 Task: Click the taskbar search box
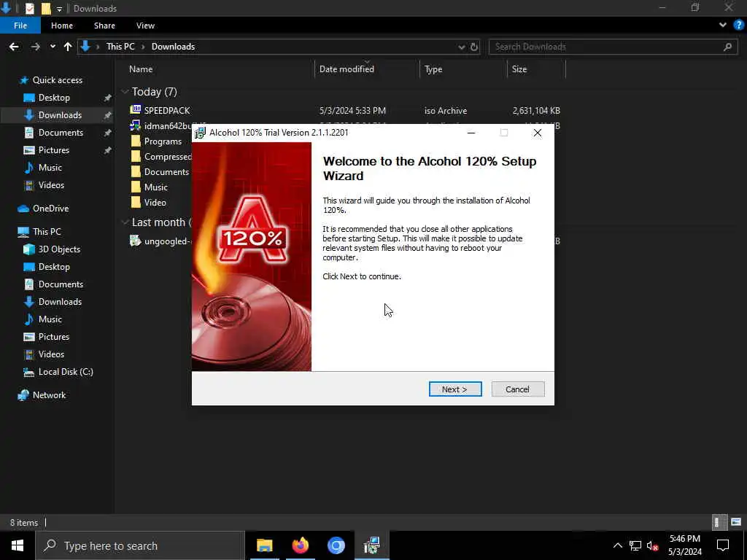(140, 545)
